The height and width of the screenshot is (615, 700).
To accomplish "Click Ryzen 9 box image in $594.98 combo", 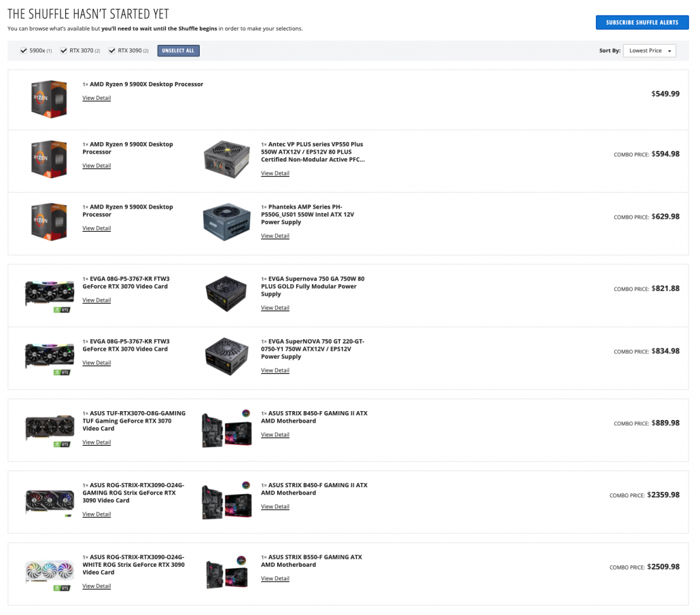I will pyautogui.click(x=49, y=159).
